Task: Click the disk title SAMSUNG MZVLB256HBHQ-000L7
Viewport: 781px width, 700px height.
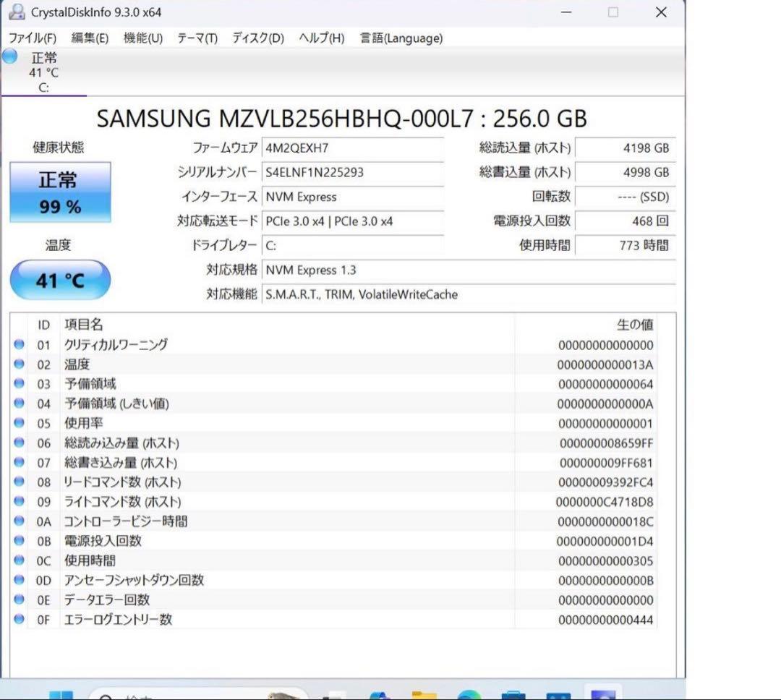Action: pos(341,119)
